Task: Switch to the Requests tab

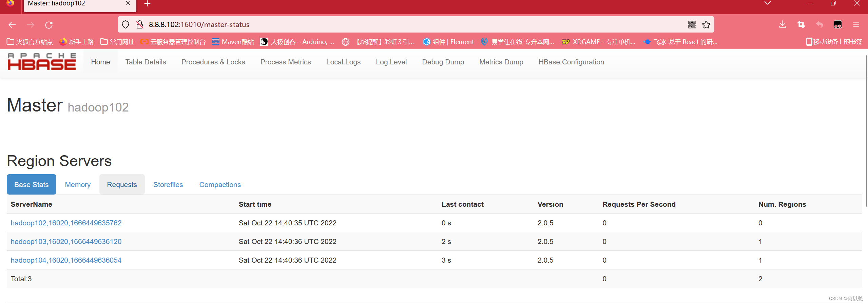Action: coord(122,185)
